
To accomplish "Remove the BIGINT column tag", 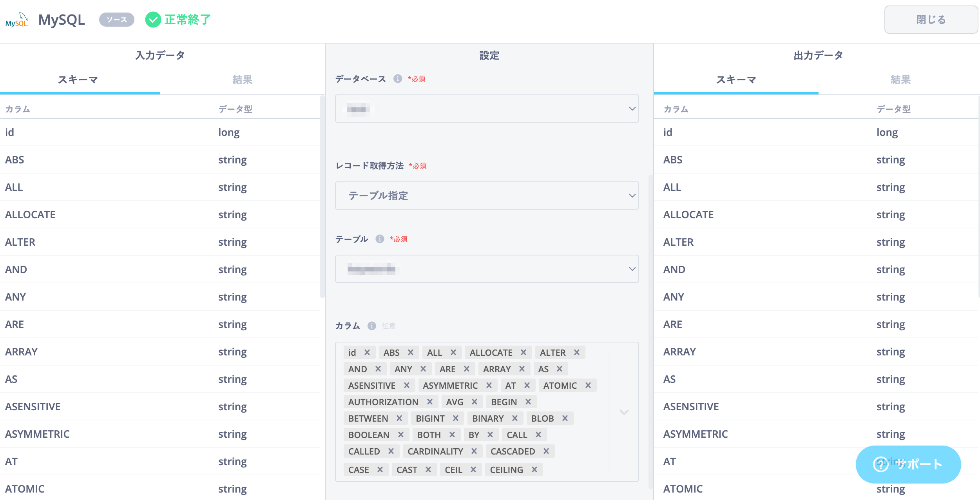I will pos(456,418).
